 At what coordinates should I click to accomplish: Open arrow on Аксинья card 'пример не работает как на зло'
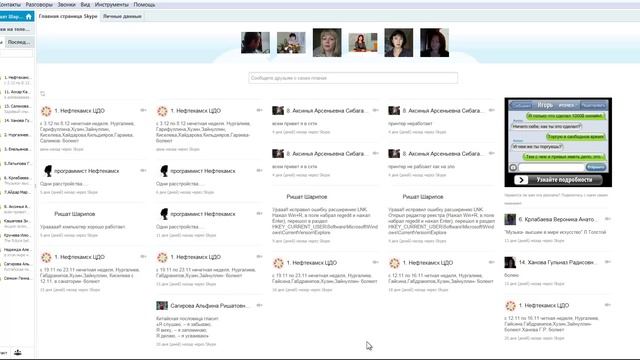[491, 153]
